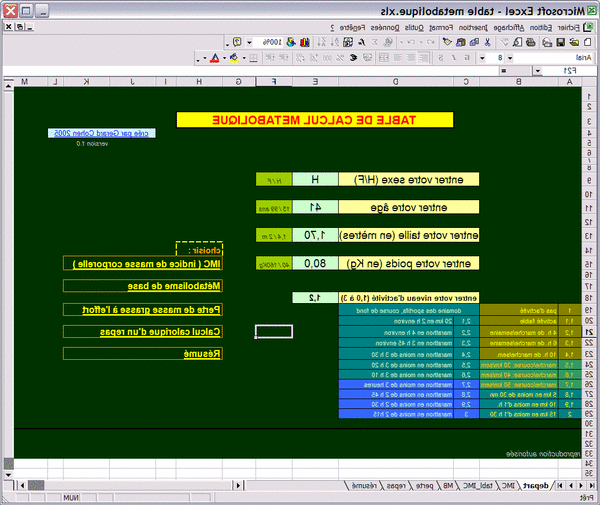Run the Spelling check icon
Viewport: 600px width, 505px height.
point(504,42)
